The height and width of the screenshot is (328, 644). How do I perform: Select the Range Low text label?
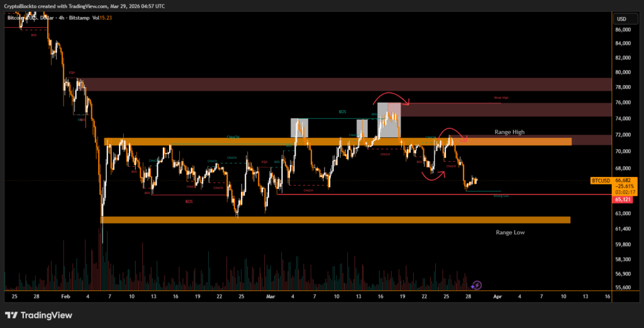tap(510, 232)
